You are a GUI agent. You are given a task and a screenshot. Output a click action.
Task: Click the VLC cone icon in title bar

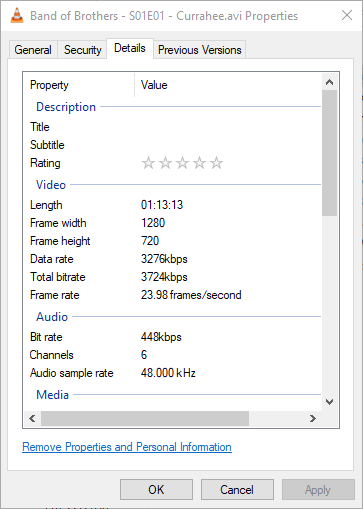coord(17,15)
